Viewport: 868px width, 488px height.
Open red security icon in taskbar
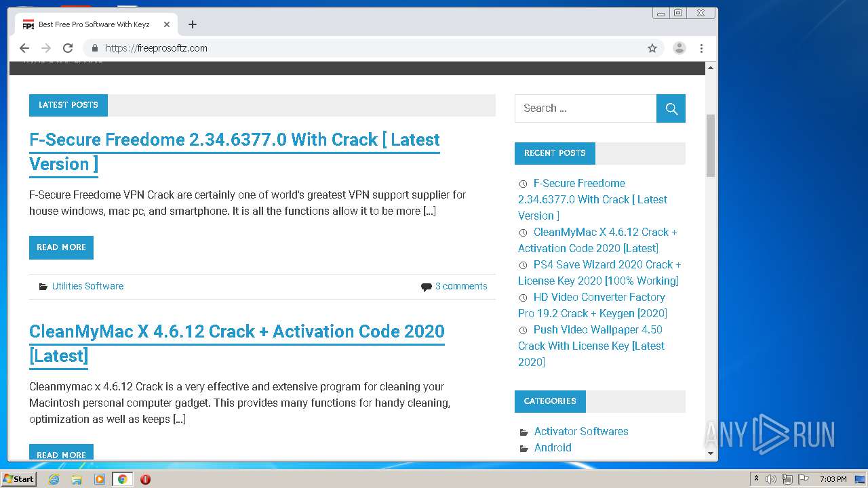click(x=145, y=479)
